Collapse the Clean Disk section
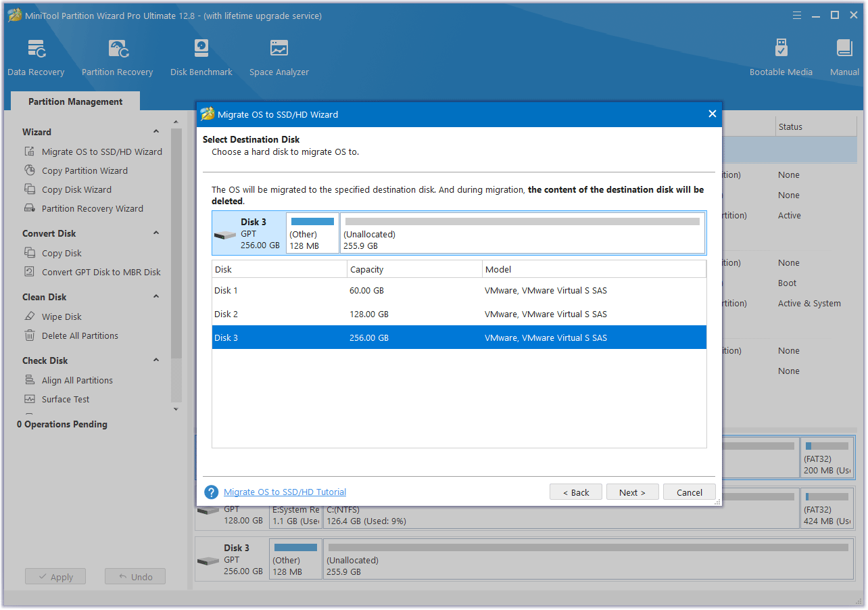The width and height of the screenshot is (868, 610). coord(156,297)
